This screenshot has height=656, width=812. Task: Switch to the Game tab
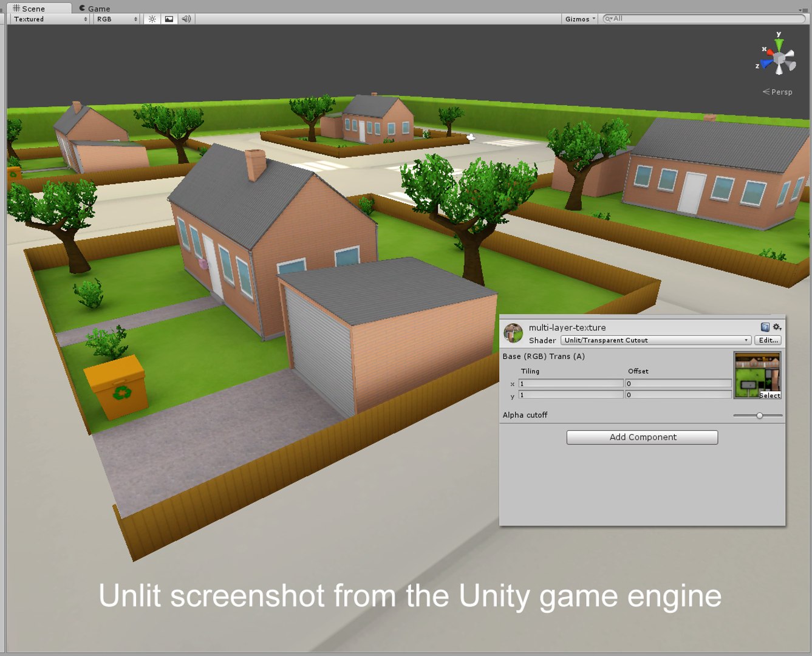coord(95,8)
